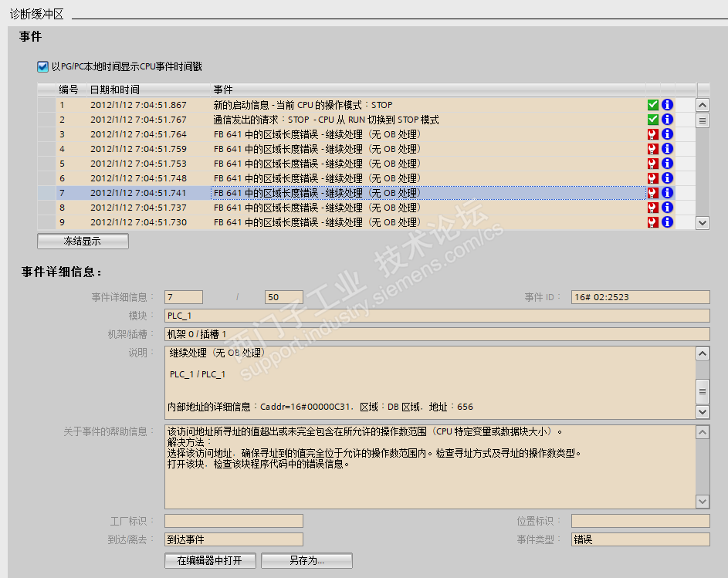Click blue info icon in row 4
Viewport: 728px width, 578px height.
667,149
